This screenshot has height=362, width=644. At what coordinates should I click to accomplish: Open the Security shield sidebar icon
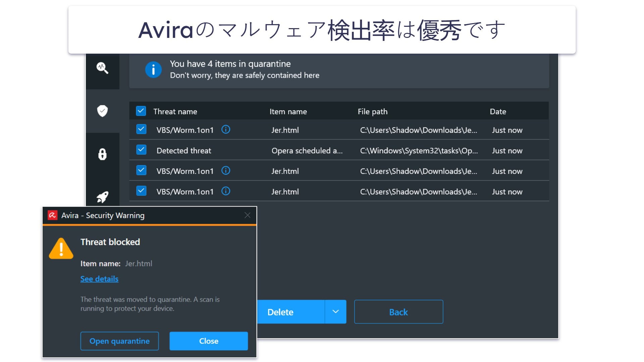[102, 111]
